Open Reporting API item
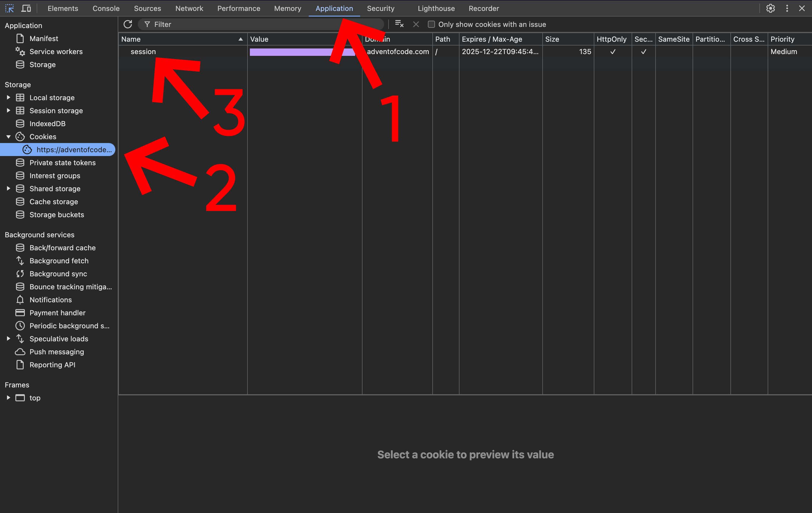This screenshot has width=812, height=513. (x=53, y=365)
